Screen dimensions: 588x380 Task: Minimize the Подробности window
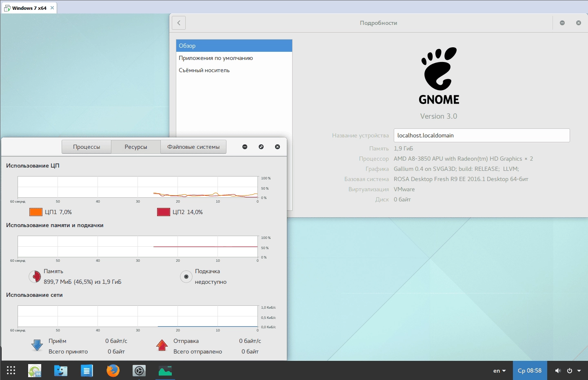click(562, 23)
